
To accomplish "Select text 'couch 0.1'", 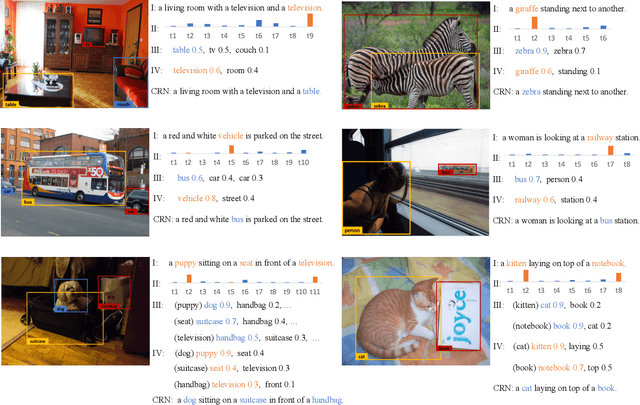I will [x=252, y=50].
